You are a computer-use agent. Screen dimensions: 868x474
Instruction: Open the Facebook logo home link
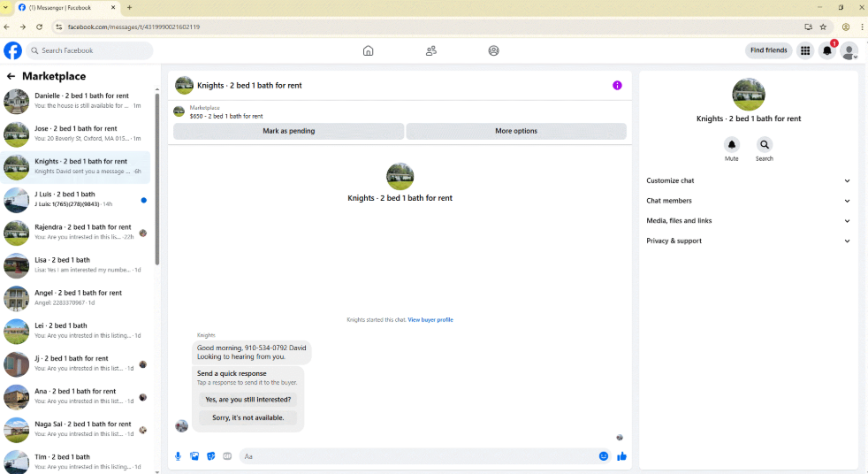click(x=12, y=50)
